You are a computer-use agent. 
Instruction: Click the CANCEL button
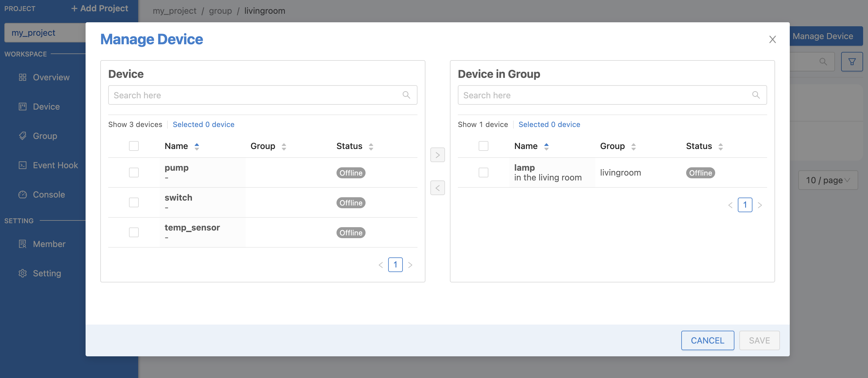click(708, 340)
